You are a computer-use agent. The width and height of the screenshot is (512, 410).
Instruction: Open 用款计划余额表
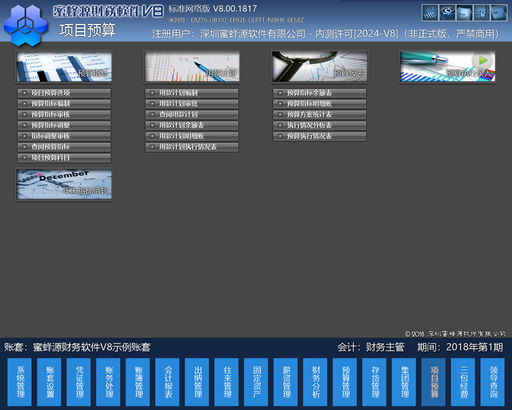(192, 125)
